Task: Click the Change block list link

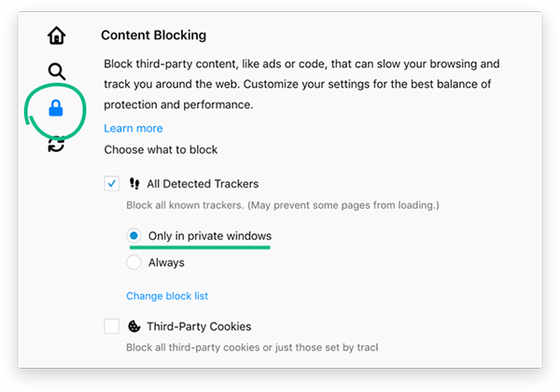Action: click(x=167, y=296)
